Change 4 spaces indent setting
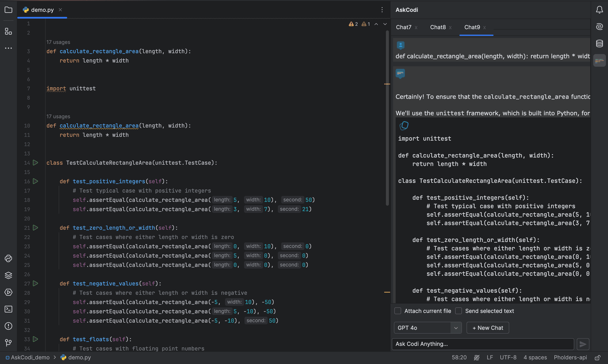This screenshot has width=608, height=364. tap(535, 358)
